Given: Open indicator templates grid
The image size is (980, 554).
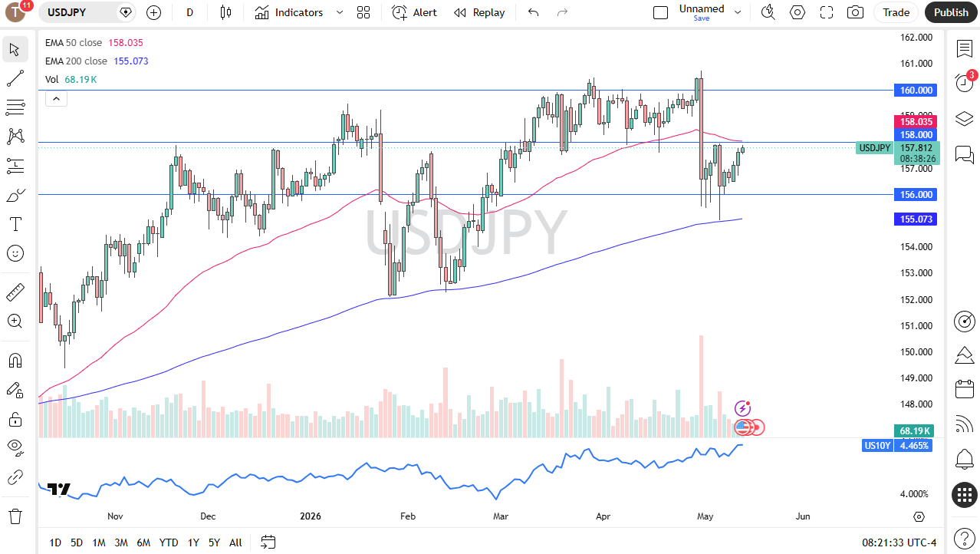Looking at the screenshot, I should click(x=363, y=12).
